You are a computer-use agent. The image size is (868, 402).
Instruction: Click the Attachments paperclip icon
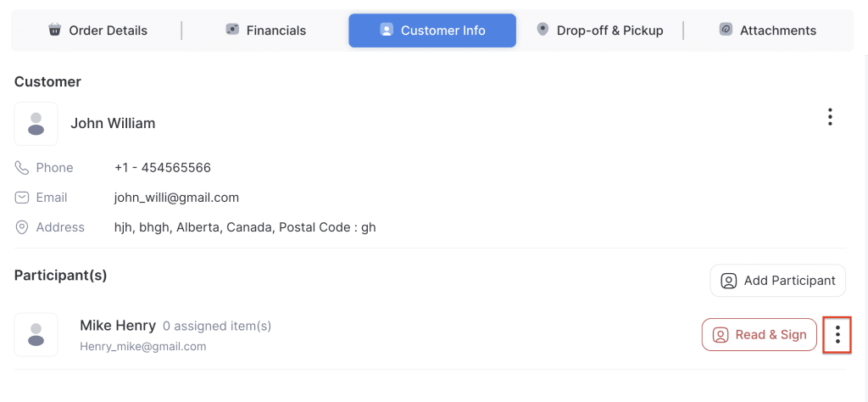(726, 30)
